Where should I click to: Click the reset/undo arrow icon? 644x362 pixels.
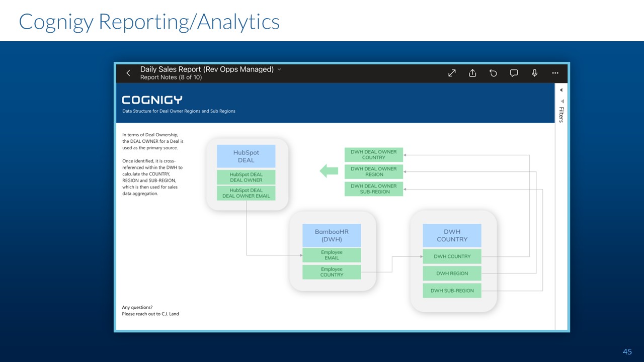[493, 73]
